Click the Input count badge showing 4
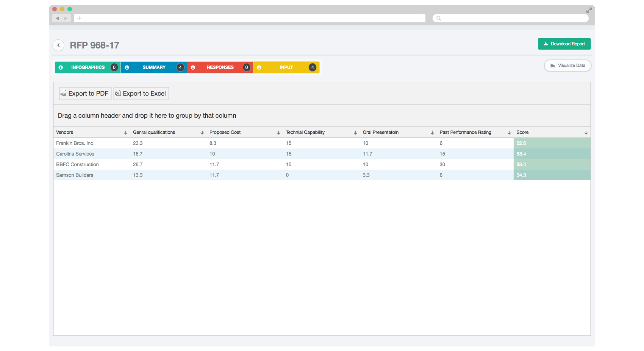 tap(313, 67)
